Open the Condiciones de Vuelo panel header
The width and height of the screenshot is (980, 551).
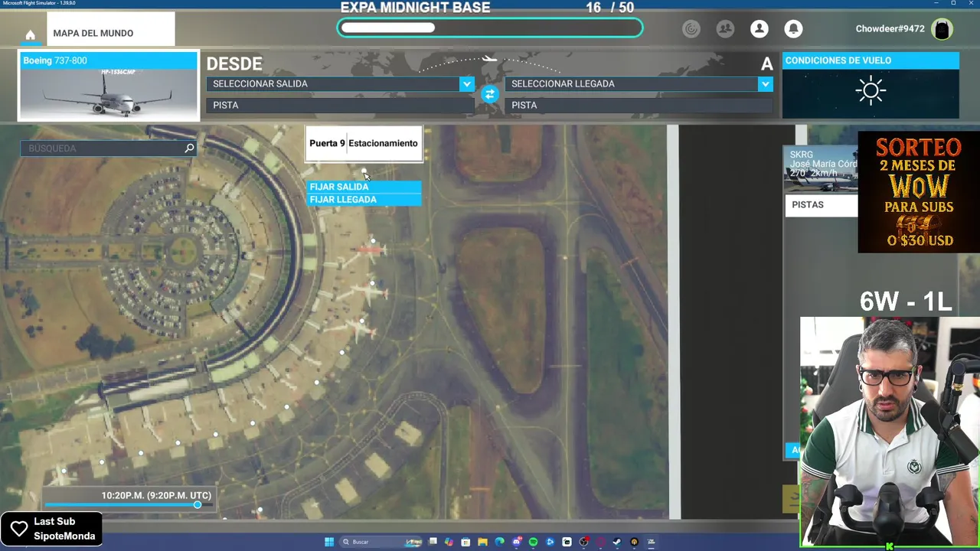[871, 60]
